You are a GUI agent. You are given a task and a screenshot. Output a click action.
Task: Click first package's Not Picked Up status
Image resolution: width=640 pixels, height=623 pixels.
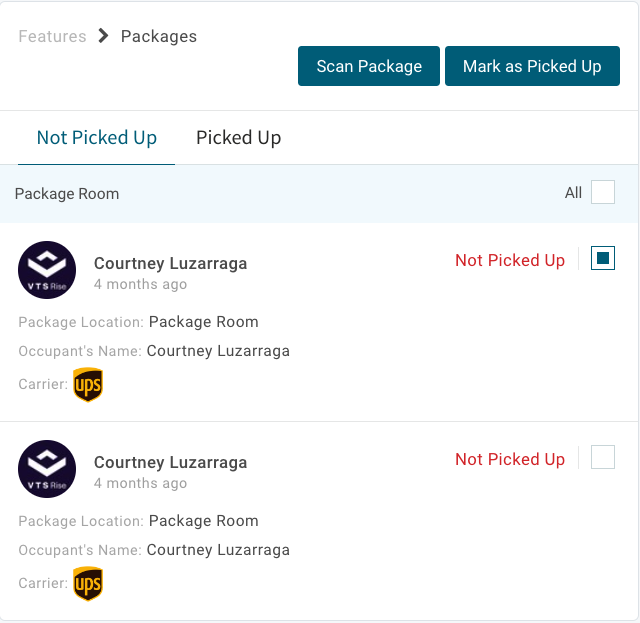coord(510,260)
